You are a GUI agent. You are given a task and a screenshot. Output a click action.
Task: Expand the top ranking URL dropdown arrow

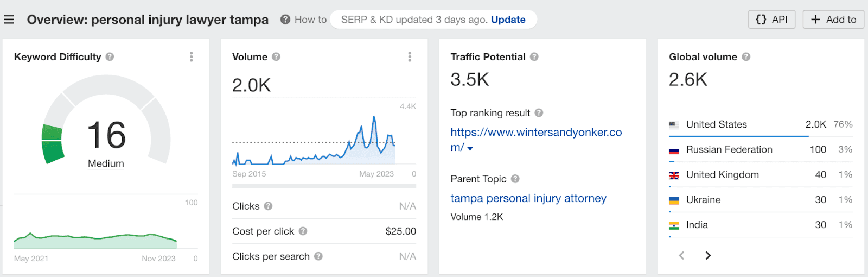coord(470,148)
